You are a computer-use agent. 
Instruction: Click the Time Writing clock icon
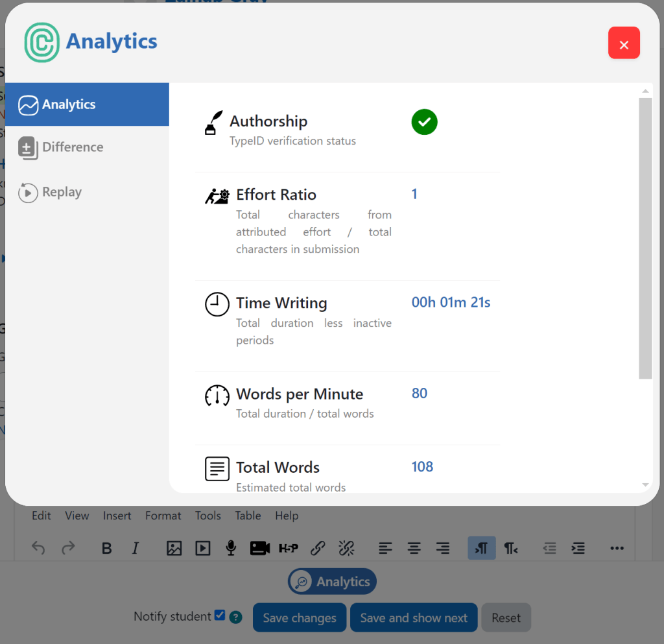(x=217, y=304)
